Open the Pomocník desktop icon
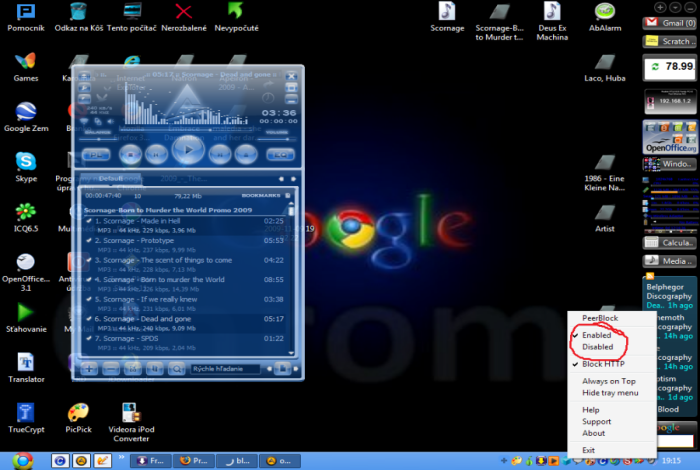The height and width of the screenshot is (470, 700). coord(26,18)
